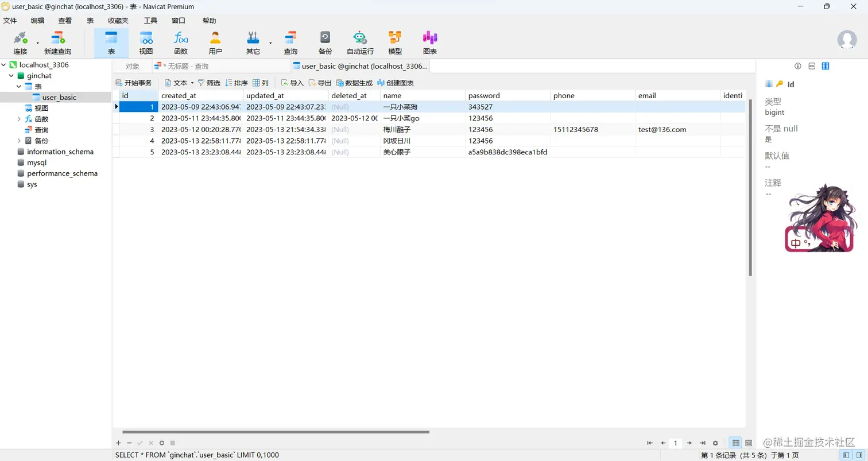Go to the previous page of records
The image size is (868, 461).
point(663,443)
